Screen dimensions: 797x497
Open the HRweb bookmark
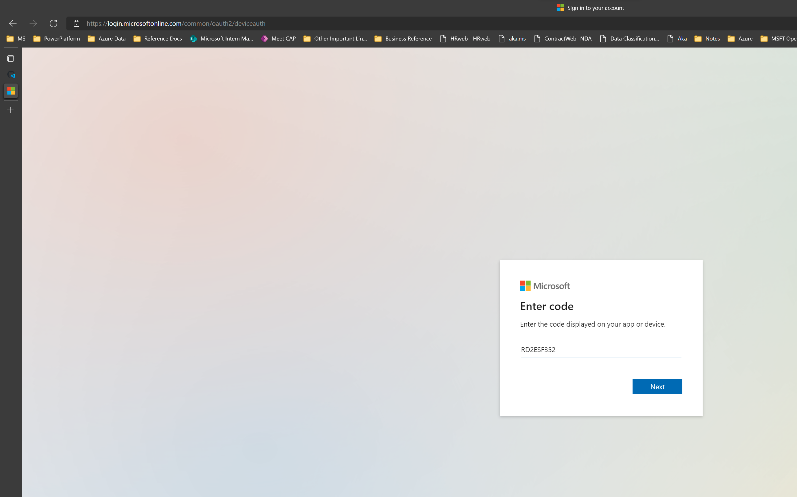click(x=464, y=39)
